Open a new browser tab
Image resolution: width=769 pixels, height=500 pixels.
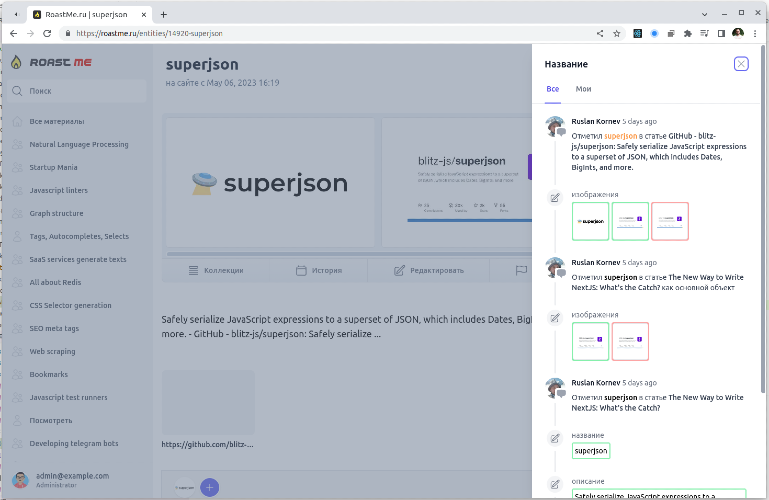(164, 15)
